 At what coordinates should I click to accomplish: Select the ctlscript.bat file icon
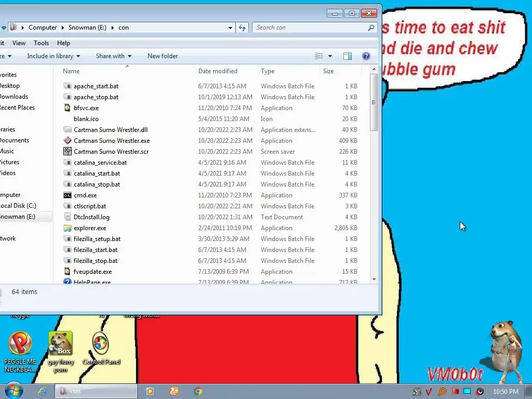tap(68, 206)
